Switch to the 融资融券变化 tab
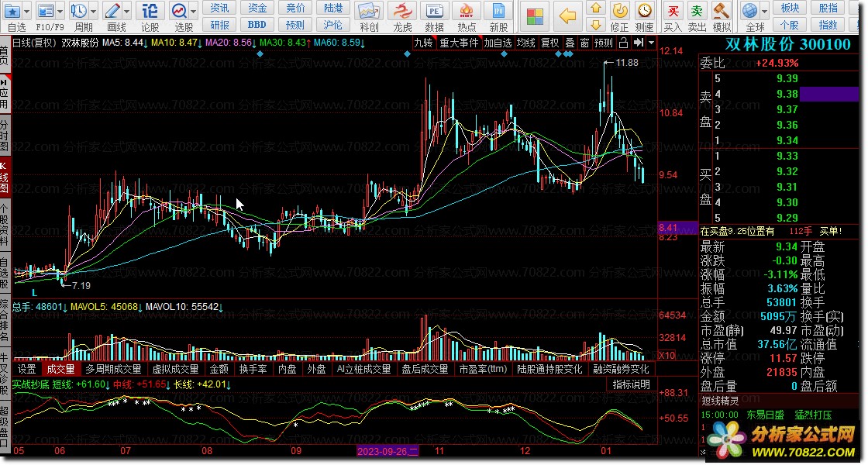The height and width of the screenshot is (465, 868). [621, 369]
